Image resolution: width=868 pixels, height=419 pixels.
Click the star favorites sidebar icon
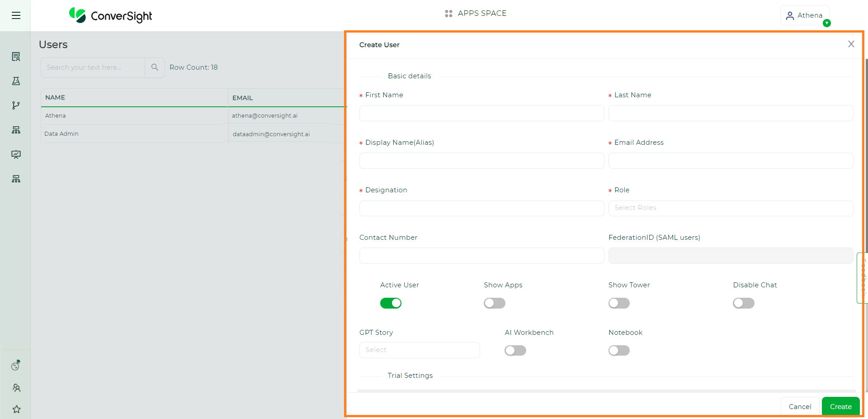pyautogui.click(x=16, y=409)
